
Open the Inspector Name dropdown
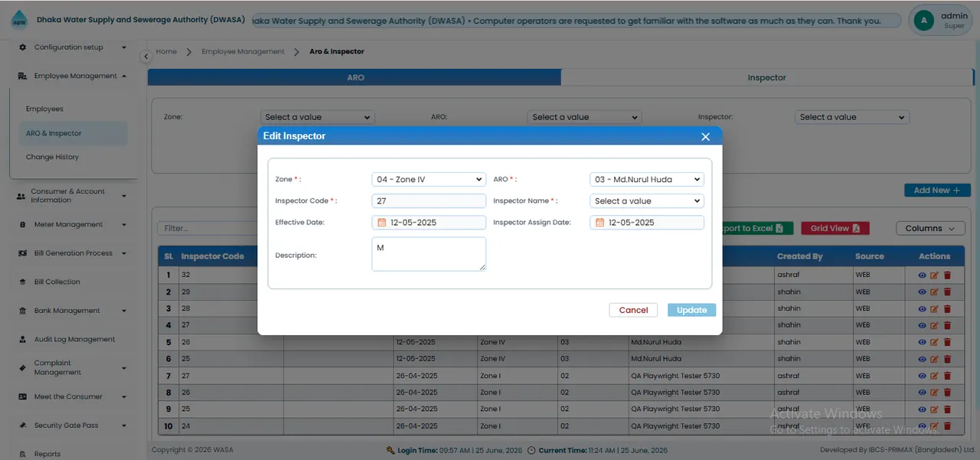pyautogui.click(x=647, y=201)
